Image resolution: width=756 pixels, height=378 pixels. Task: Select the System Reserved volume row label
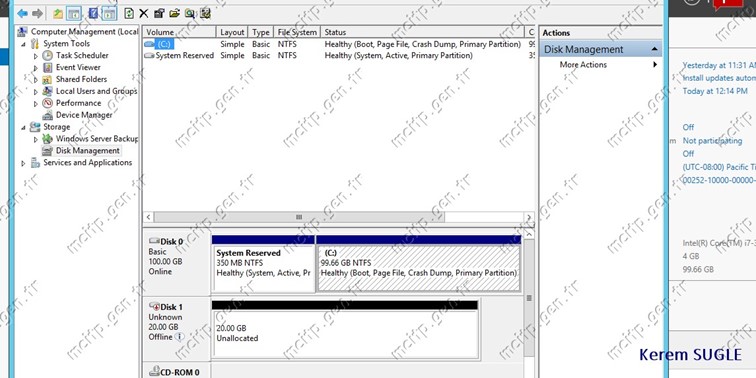point(185,55)
